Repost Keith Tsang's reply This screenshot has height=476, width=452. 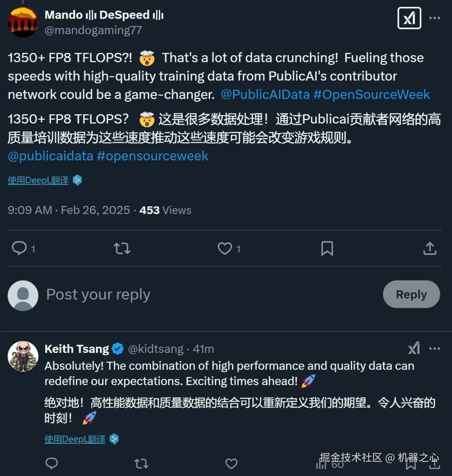pyautogui.click(x=141, y=463)
